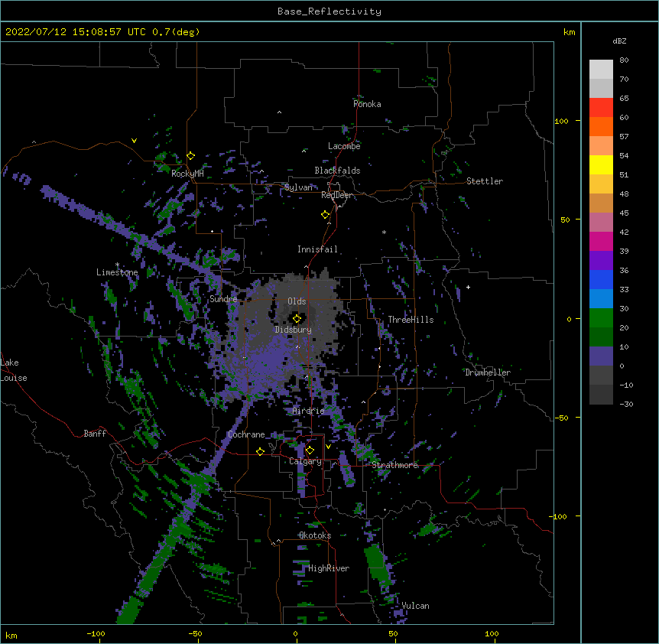659x644 pixels.
Task: Click the blue 36 dBZ legend swatch
Action: click(x=601, y=279)
